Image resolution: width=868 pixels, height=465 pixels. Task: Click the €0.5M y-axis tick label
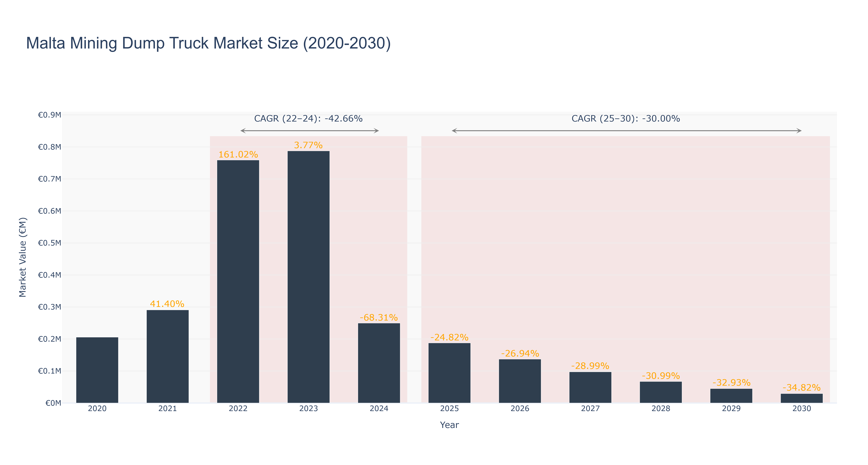(50, 243)
